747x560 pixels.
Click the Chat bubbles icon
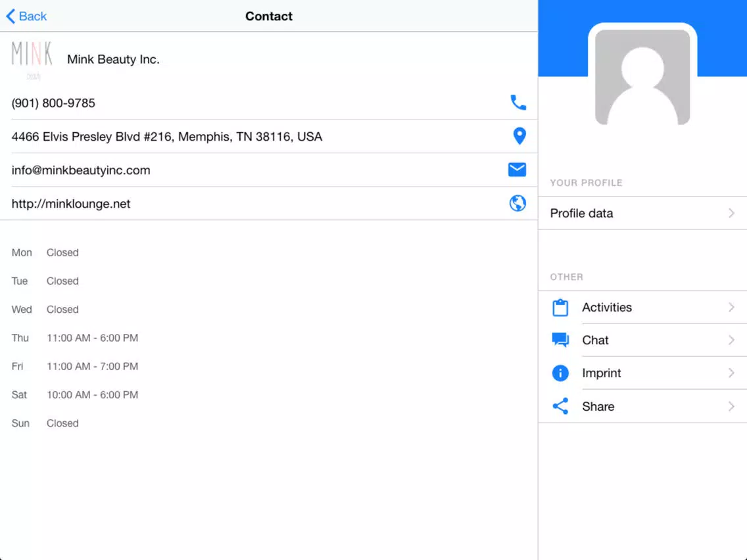coord(560,340)
